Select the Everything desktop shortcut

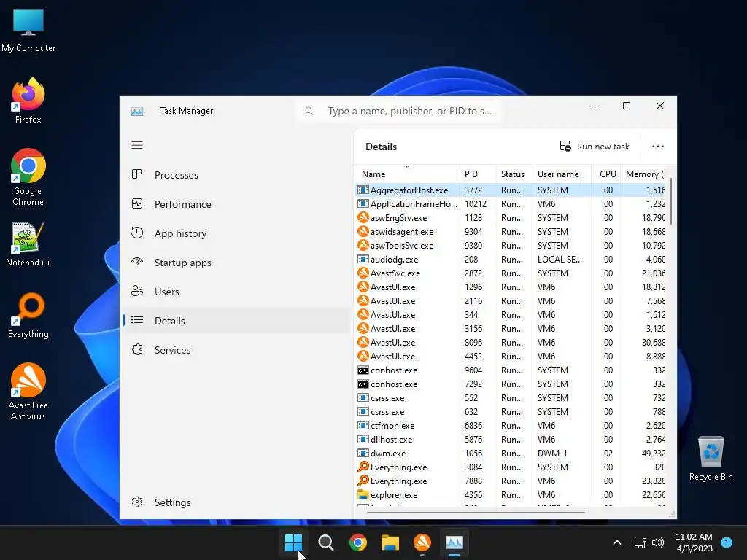tap(28, 315)
